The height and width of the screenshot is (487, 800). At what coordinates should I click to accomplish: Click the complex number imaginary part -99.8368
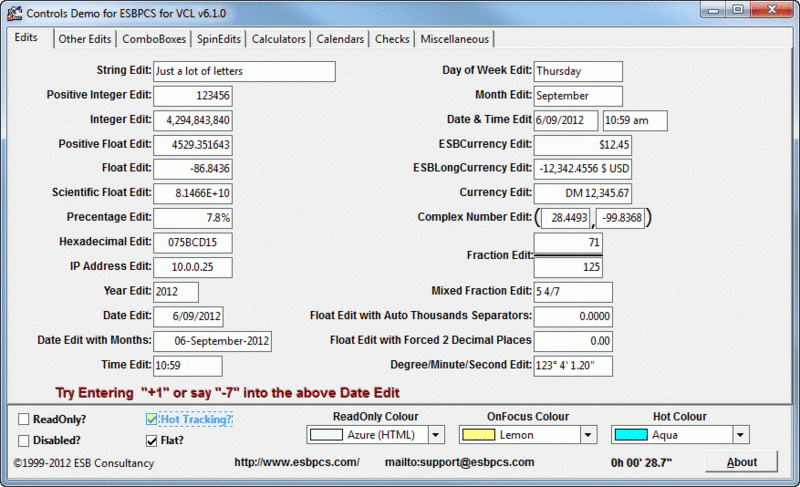click(620, 218)
